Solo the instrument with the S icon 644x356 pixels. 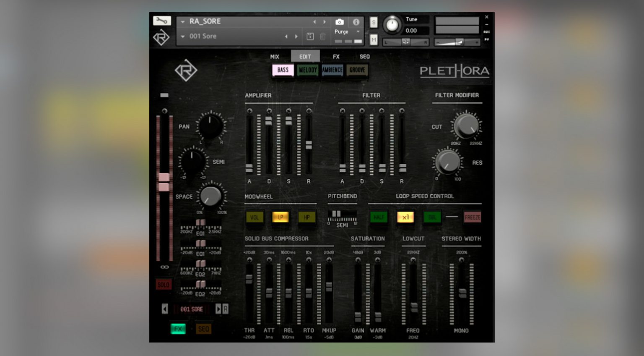(x=374, y=23)
